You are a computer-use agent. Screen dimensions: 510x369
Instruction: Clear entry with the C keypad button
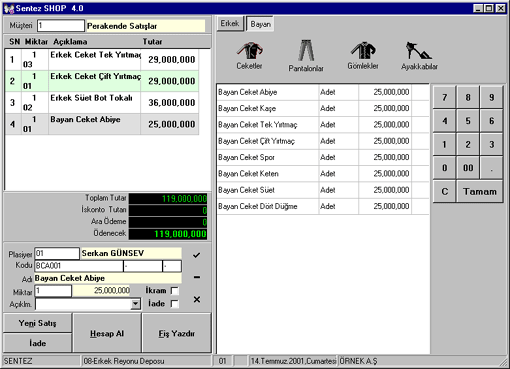[444, 192]
